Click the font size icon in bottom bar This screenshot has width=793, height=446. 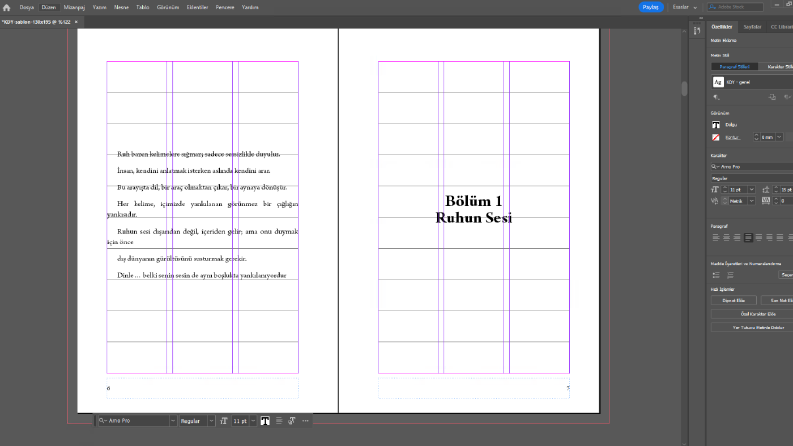224,421
